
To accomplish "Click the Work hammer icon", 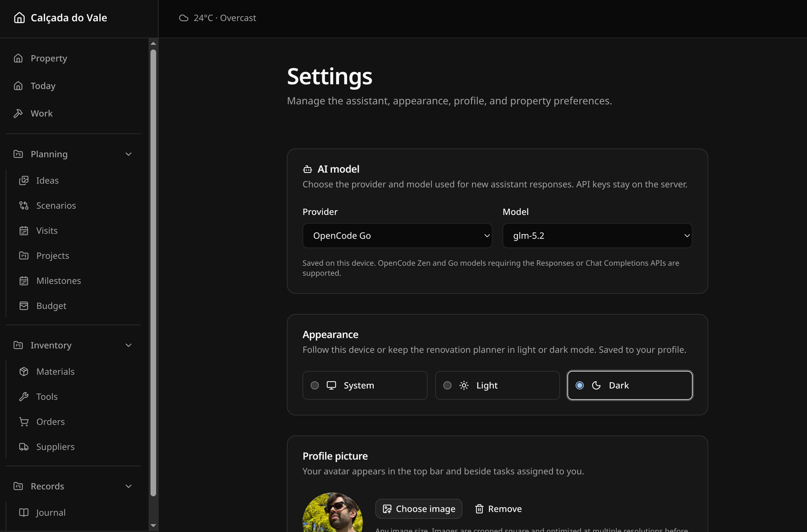I will click(x=18, y=113).
